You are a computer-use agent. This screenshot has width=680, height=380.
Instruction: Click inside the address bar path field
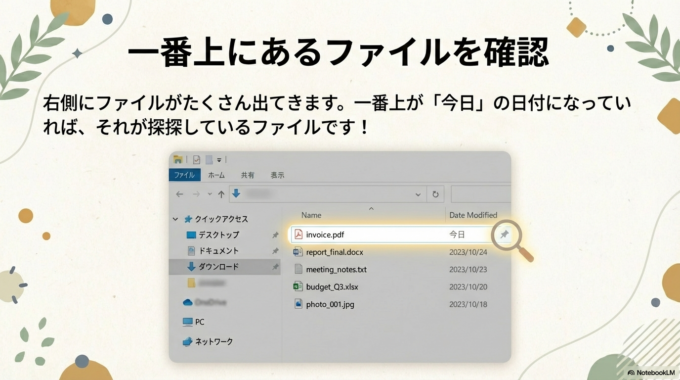328,194
